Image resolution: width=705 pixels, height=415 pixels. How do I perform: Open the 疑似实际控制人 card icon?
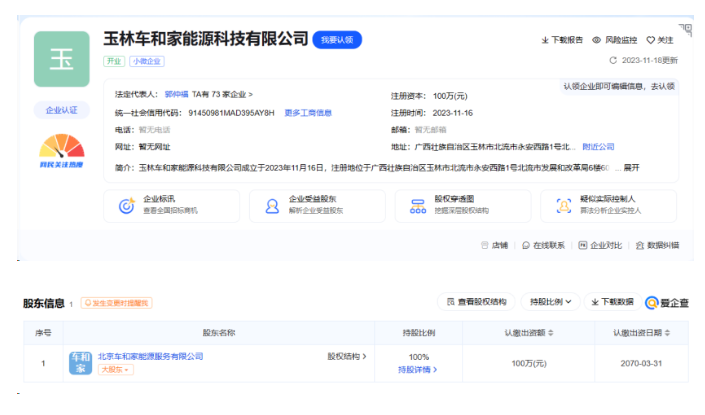(x=564, y=206)
